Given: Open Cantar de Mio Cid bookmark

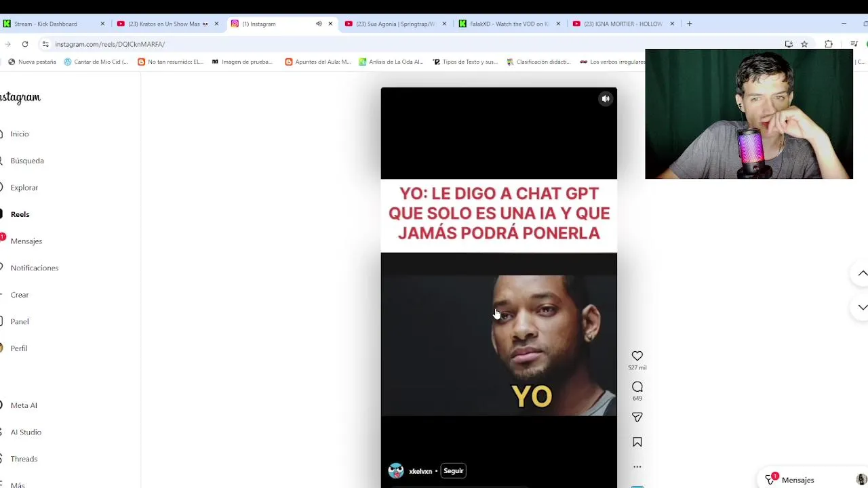Looking at the screenshot, I should click(96, 62).
